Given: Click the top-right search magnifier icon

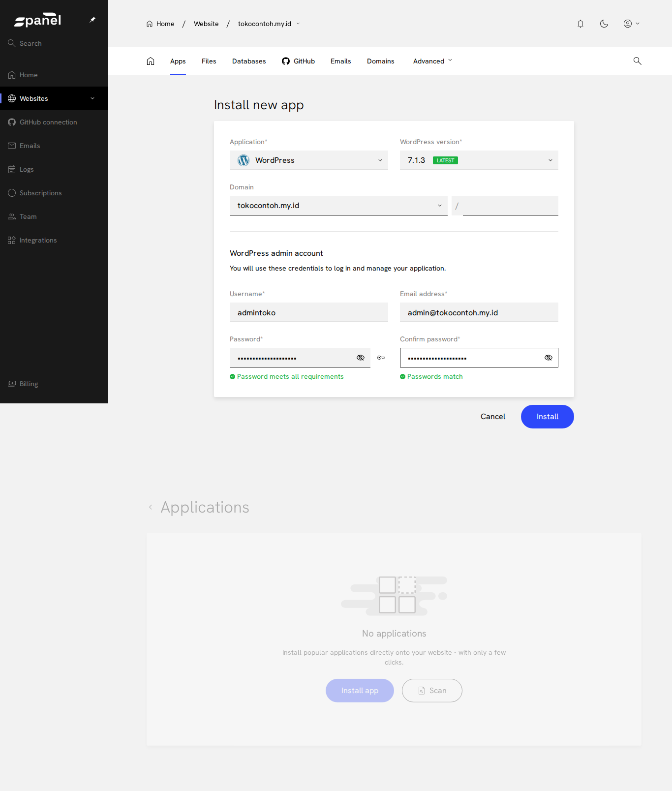Looking at the screenshot, I should 638,61.
